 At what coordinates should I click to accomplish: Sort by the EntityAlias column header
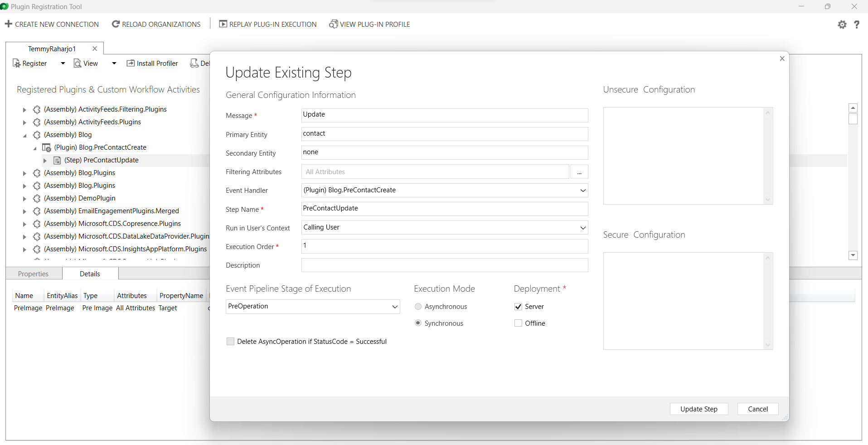[62, 296]
